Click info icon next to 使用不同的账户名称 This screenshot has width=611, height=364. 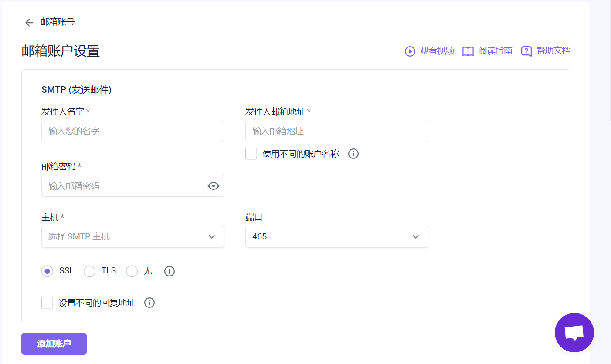[x=353, y=154]
